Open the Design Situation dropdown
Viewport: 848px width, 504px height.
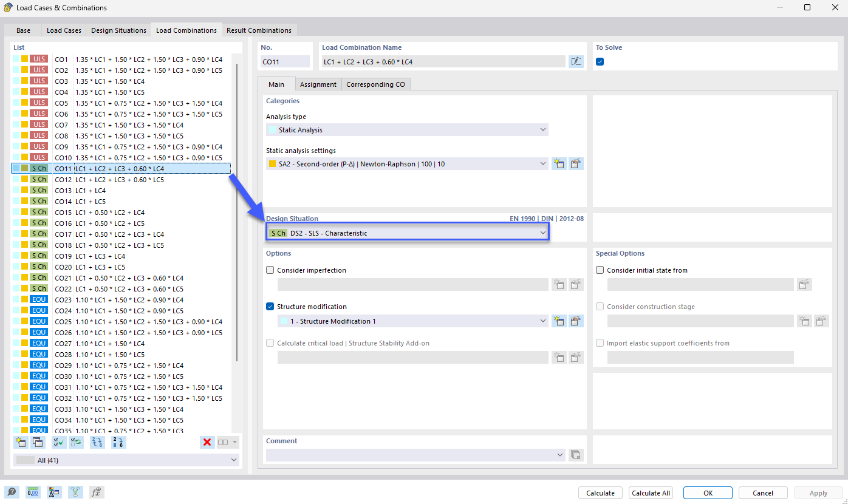[x=542, y=233]
